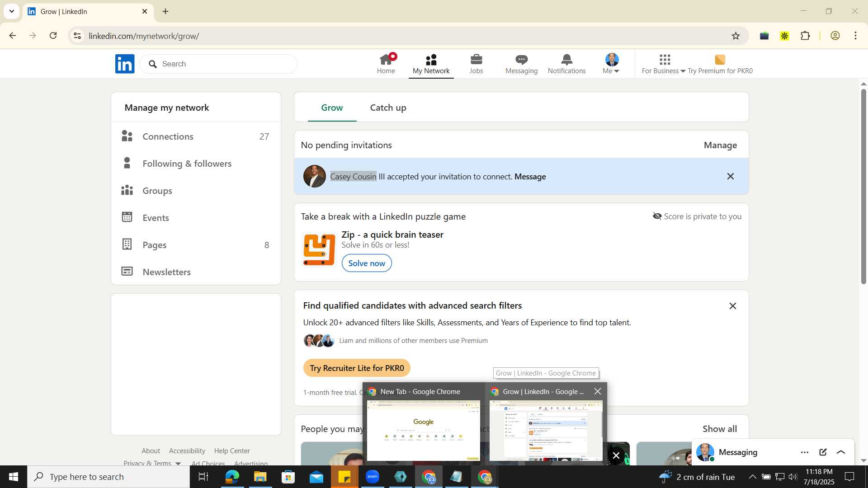
Task: Open the Chrome profile icon
Action: point(835,36)
